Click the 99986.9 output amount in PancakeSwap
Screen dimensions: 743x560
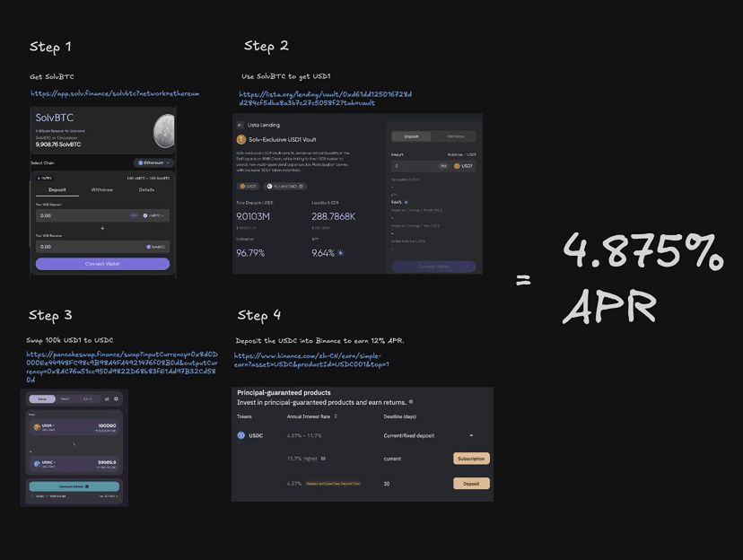tap(107, 462)
